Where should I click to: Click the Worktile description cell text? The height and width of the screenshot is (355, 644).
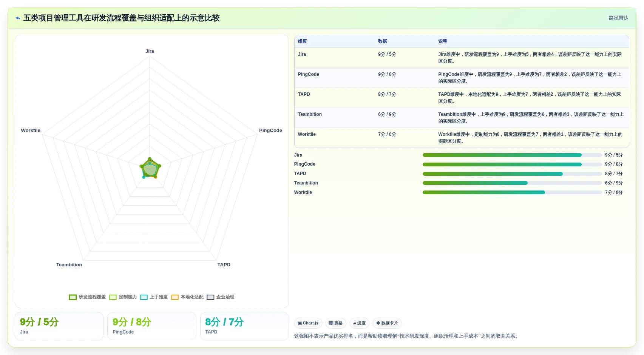(530, 138)
